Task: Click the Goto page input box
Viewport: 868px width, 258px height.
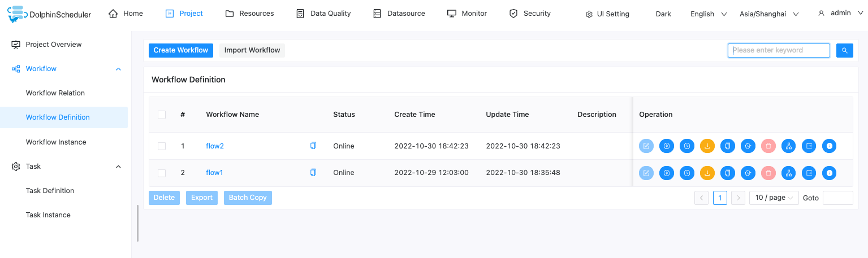Action: click(838, 198)
